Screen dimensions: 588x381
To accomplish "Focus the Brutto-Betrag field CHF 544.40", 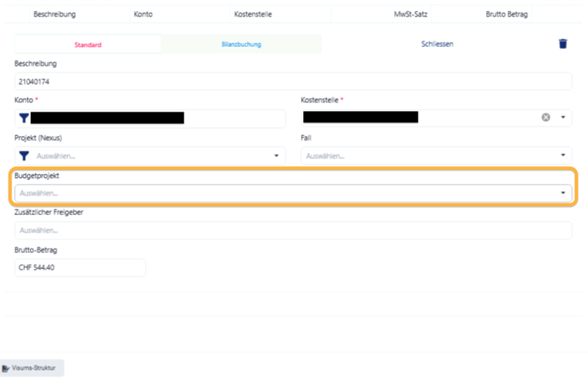I will pyautogui.click(x=80, y=267).
